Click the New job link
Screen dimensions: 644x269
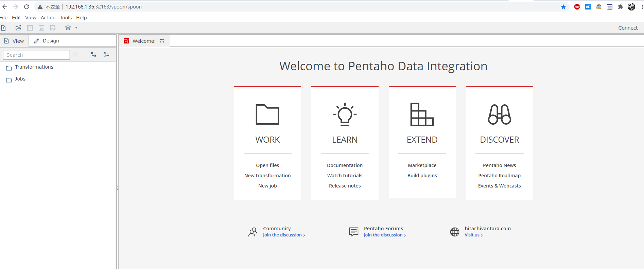[267, 186]
